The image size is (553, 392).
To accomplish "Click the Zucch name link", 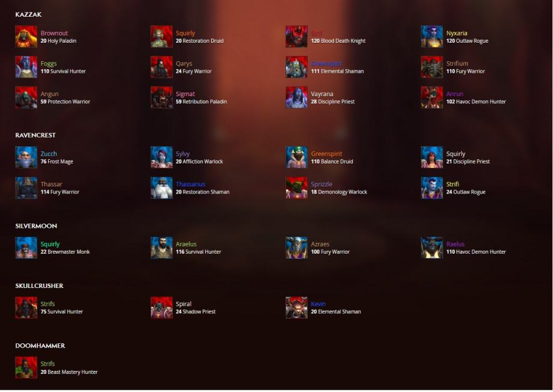I will coord(49,154).
